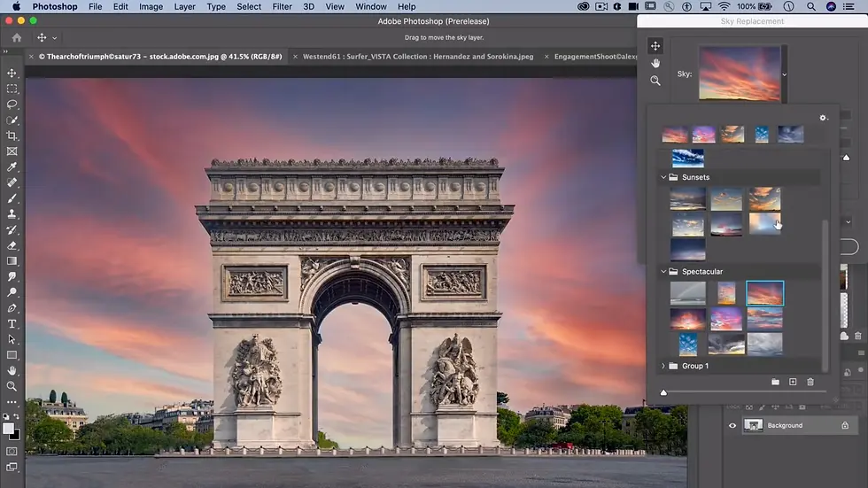Hide the Background layer visibility eye

coord(732,425)
